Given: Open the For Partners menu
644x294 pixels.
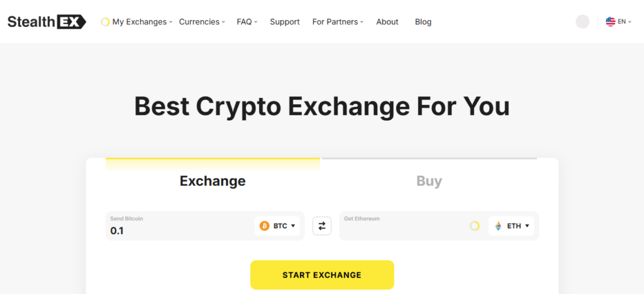Looking at the screenshot, I should click(338, 21).
